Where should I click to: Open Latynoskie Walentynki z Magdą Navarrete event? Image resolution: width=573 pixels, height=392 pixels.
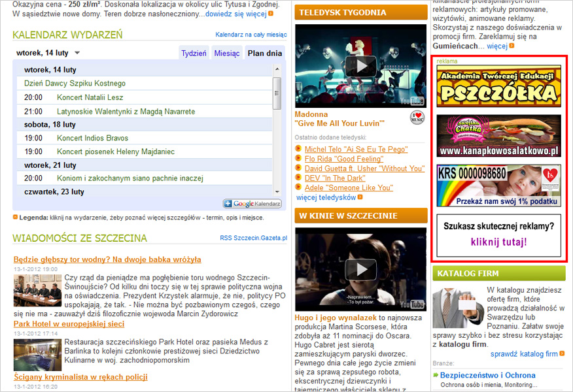coord(126,112)
